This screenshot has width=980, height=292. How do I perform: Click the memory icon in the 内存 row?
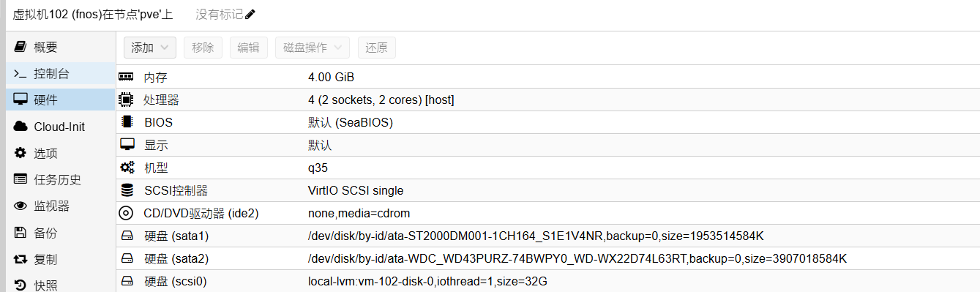[127, 77]
